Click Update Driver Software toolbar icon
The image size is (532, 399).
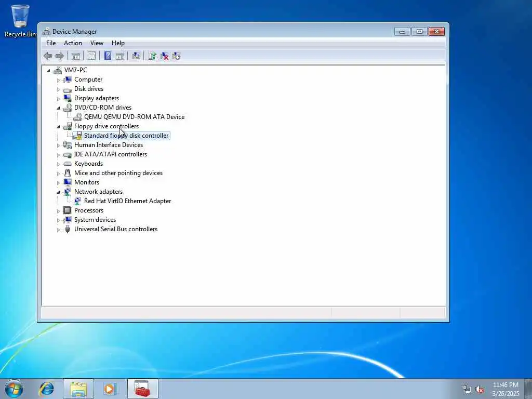pyautogui.click(x=152, y=56)
